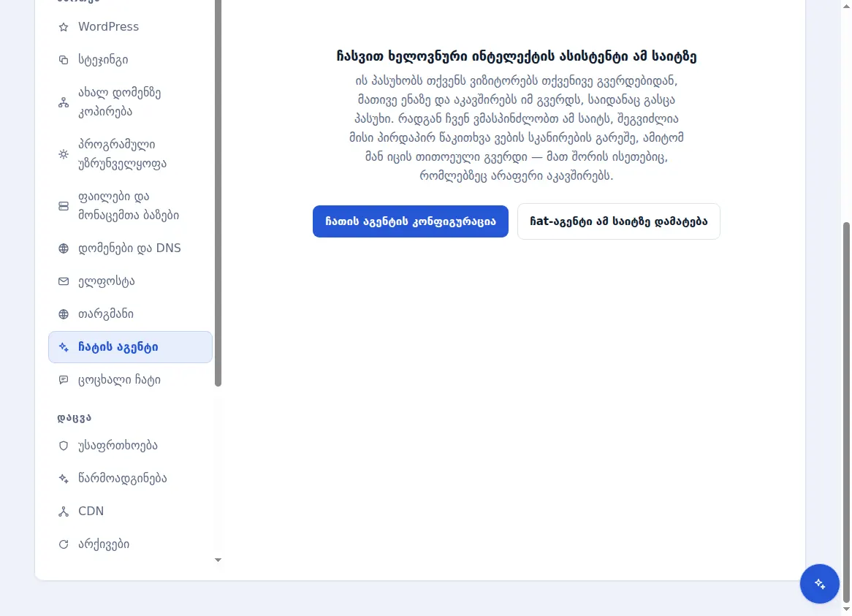Select ახალ დომენზე კოპირება menu item
Image resolution: width=852 pixels, height=616 pixels.
coord(130,102)
